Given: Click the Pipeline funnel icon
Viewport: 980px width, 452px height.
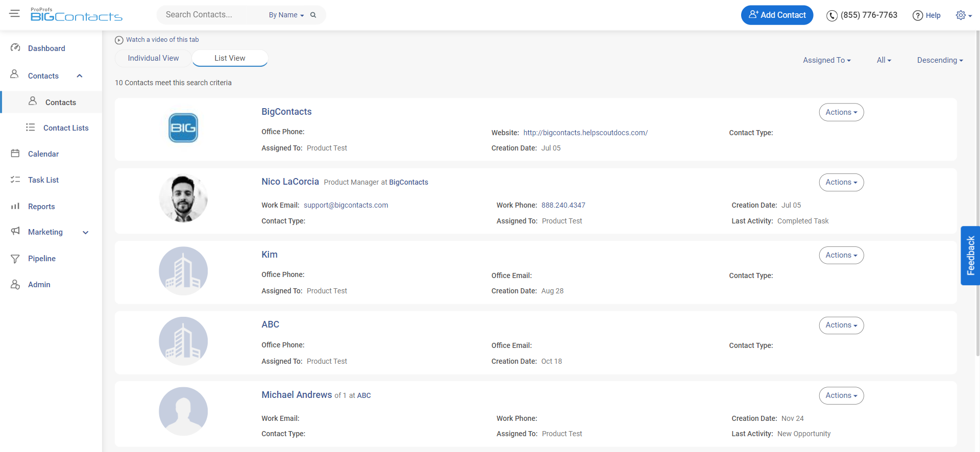Looking at the screenshot, I should point(15,259).
